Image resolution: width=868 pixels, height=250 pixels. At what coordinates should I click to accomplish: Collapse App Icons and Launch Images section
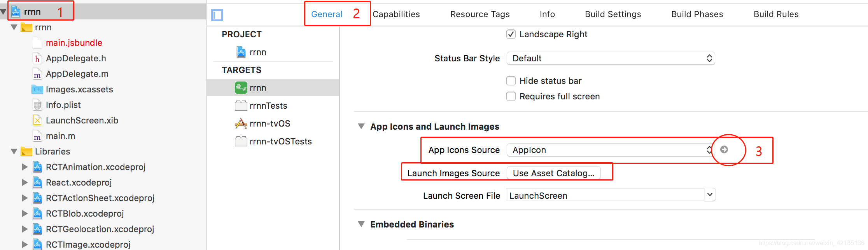click(361, 127)
